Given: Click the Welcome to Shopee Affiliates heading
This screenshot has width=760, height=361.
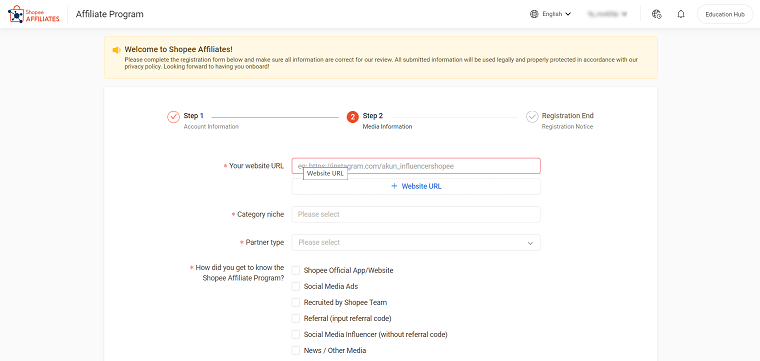Looking at the screenshot, I should pos(178,49).
